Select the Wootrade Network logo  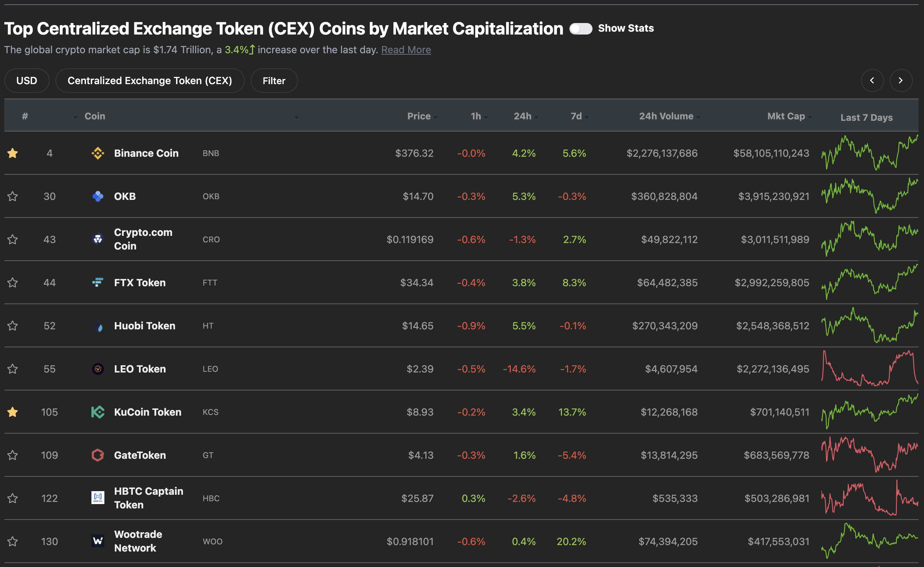(98, 541)
